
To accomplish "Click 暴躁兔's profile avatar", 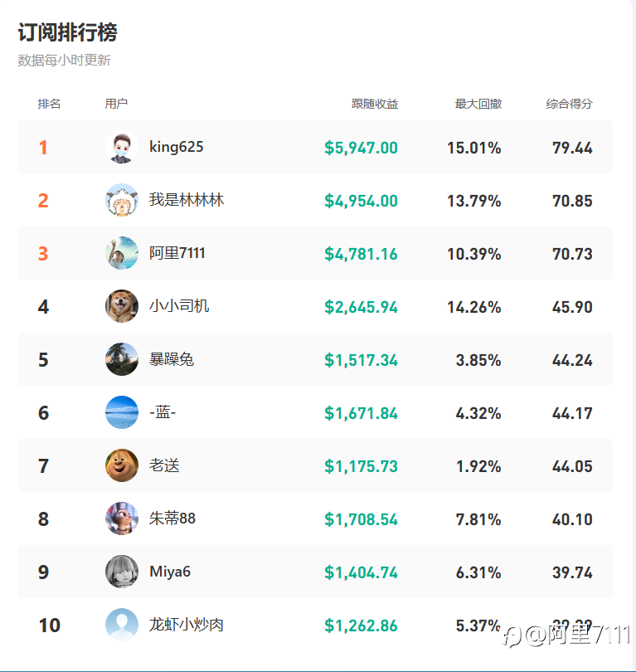I will [122, 360].
